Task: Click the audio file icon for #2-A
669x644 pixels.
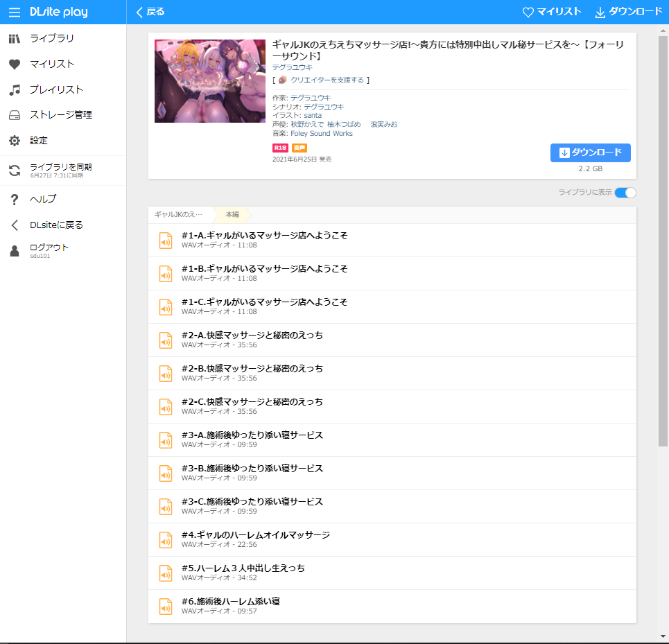Action: tap(166, 340)
